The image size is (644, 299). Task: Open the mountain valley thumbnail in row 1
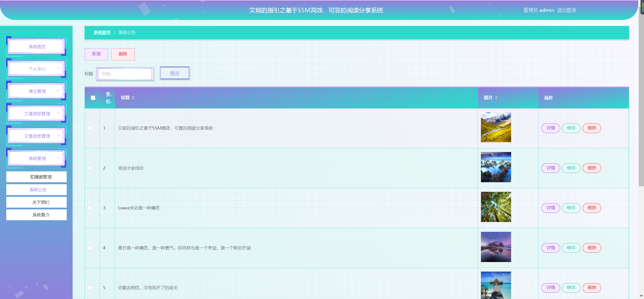[x=496, y=127]
